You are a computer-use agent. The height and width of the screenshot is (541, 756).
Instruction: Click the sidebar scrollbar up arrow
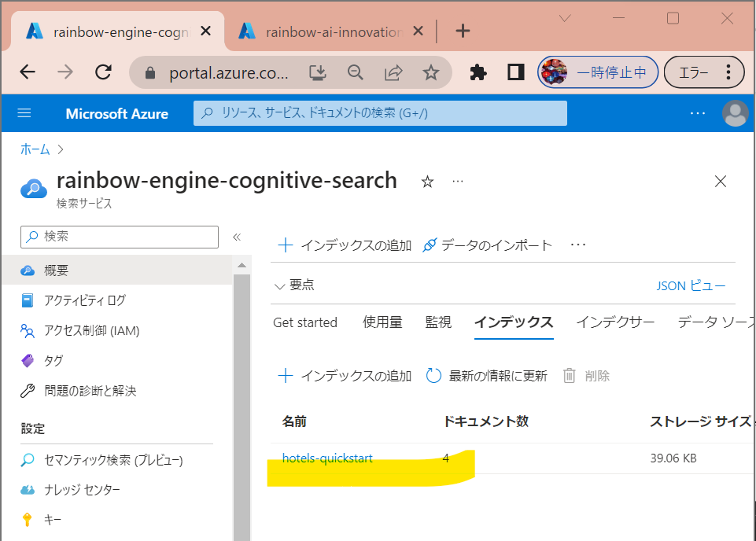click(x=242, y=266)
